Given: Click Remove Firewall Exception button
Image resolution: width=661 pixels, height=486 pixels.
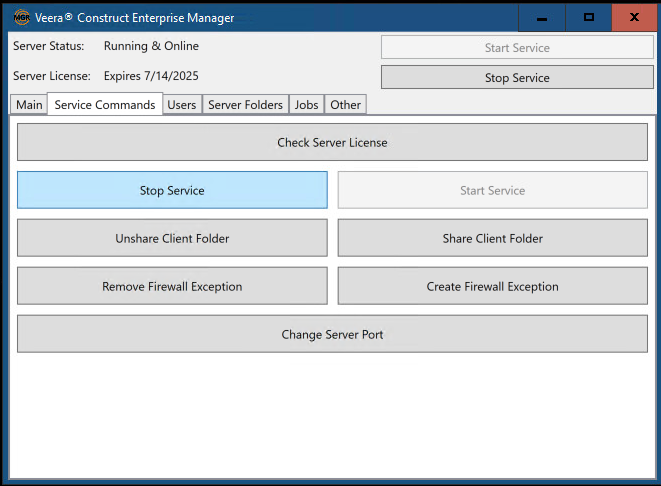Looking at the screenshot, I should point(172,287).
